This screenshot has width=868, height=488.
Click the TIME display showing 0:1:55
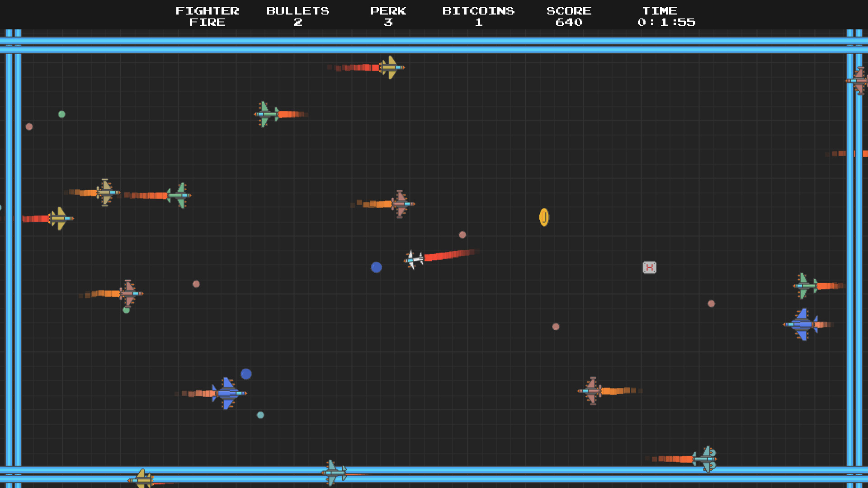[x=665, y=17]
